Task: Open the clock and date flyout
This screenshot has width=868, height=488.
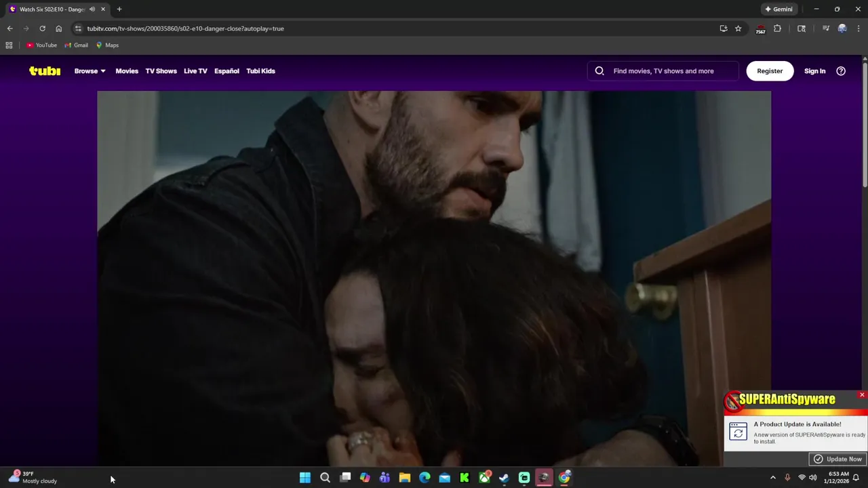Action: pyautogui.click(x=836, y=478)
